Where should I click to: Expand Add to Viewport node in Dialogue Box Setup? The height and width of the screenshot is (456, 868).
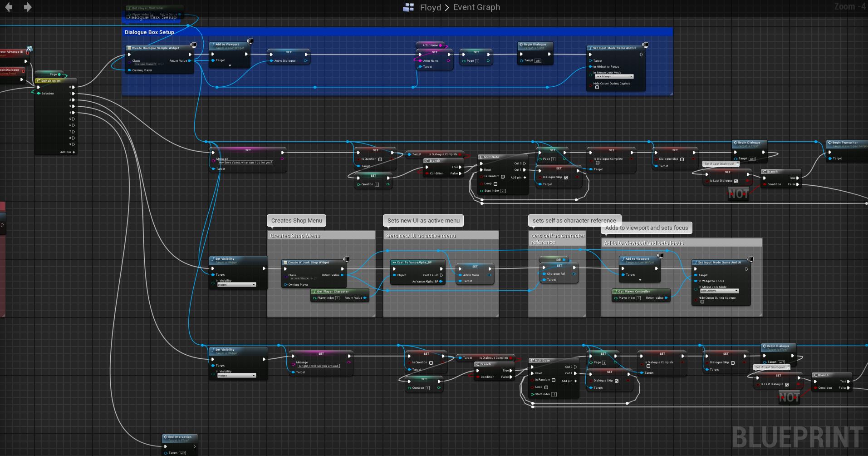(x=230, y=65)
